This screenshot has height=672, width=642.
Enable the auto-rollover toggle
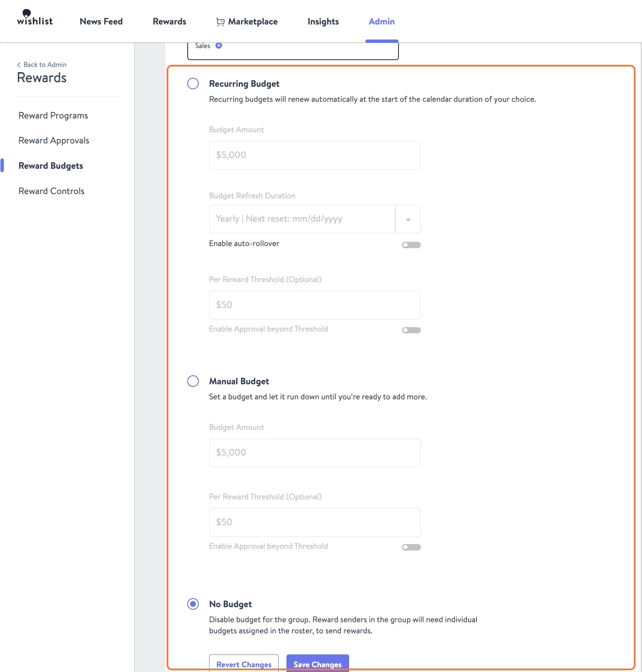point(411,244)
